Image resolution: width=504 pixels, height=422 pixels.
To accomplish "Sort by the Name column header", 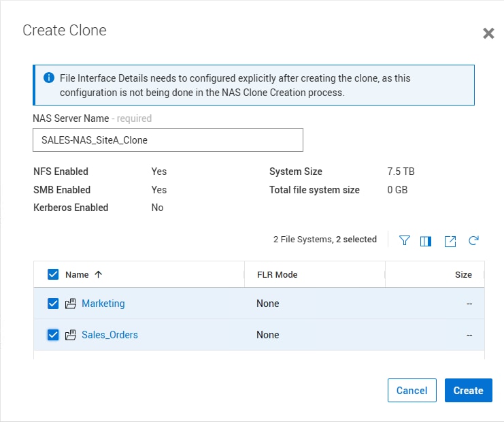I will pyautogui.click(x=77, y=274).
